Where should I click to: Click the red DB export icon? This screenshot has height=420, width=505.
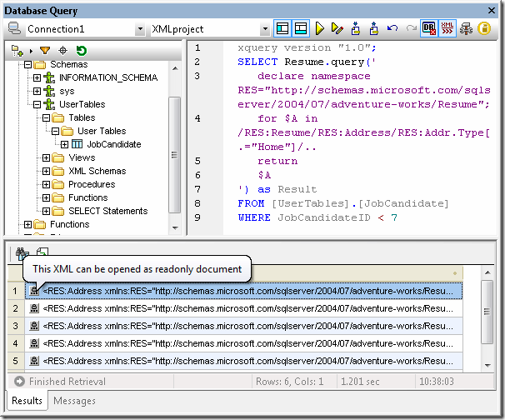pos(428,28)
